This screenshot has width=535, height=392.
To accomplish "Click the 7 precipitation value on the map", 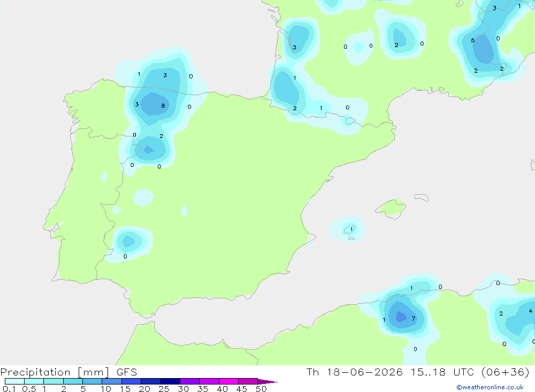I will [413, 319].
